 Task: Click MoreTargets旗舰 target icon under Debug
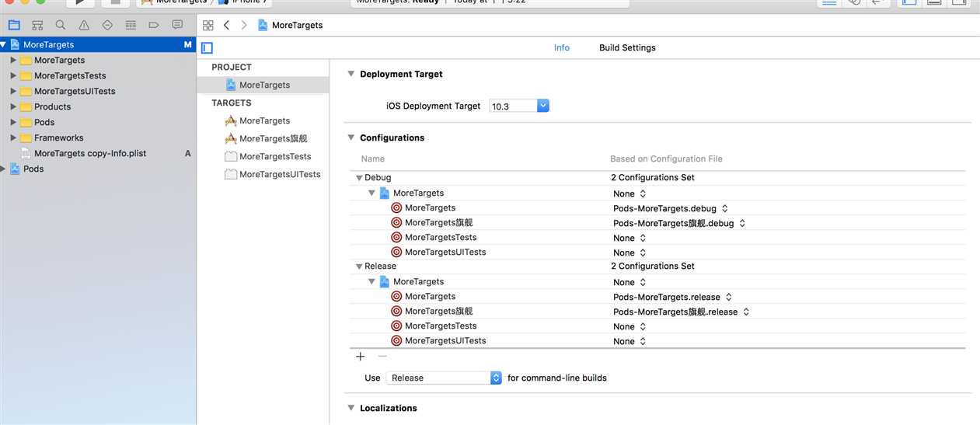tap(396, 223)
